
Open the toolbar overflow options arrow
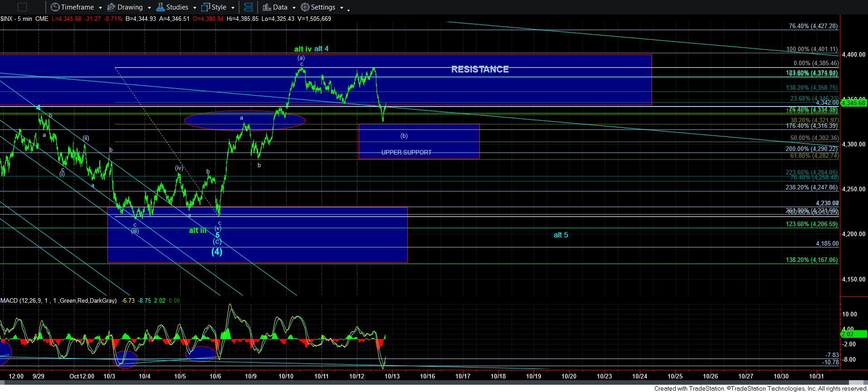pyautogui.click(x=348, y=10)
